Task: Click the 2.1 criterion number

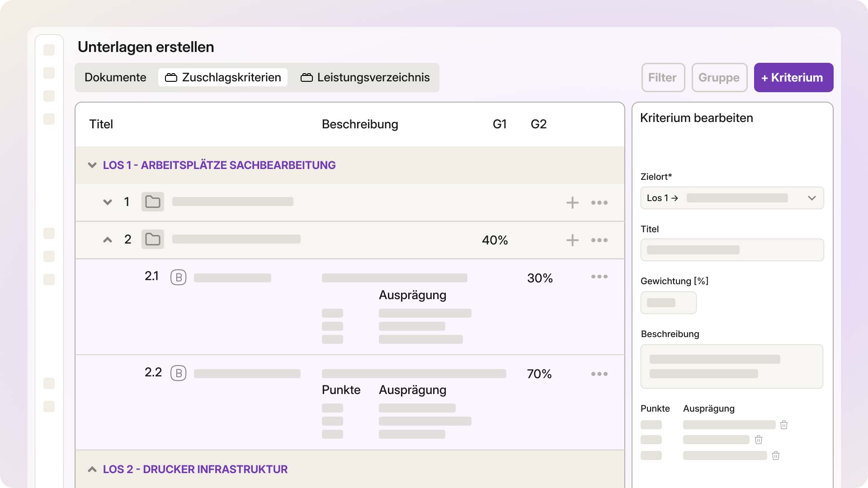Action: tap(151, 276)
